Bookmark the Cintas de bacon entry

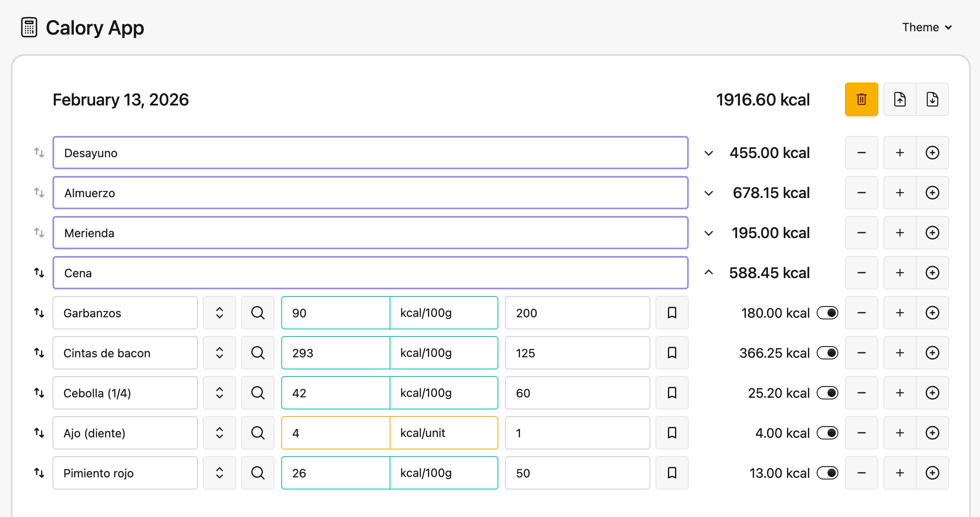click(x=672, y=353)
